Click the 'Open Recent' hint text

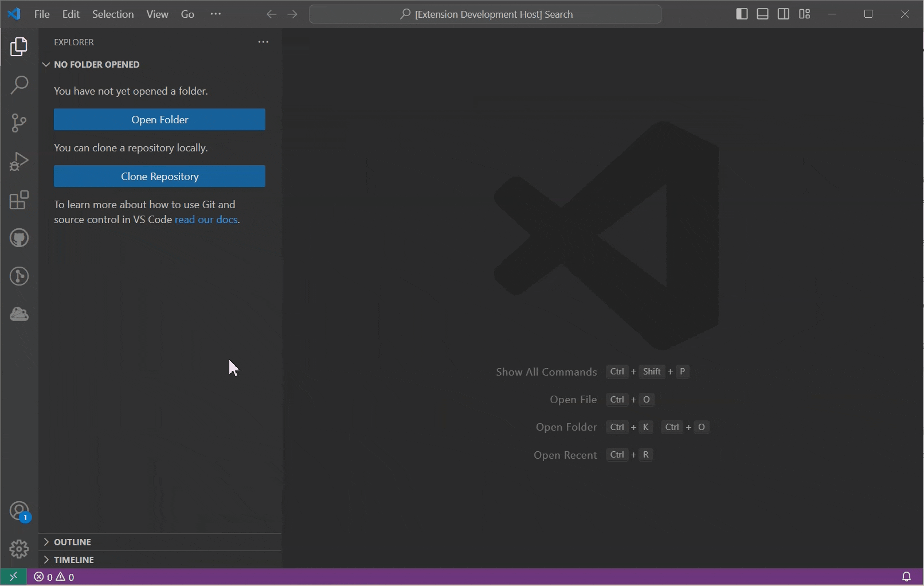565,455
